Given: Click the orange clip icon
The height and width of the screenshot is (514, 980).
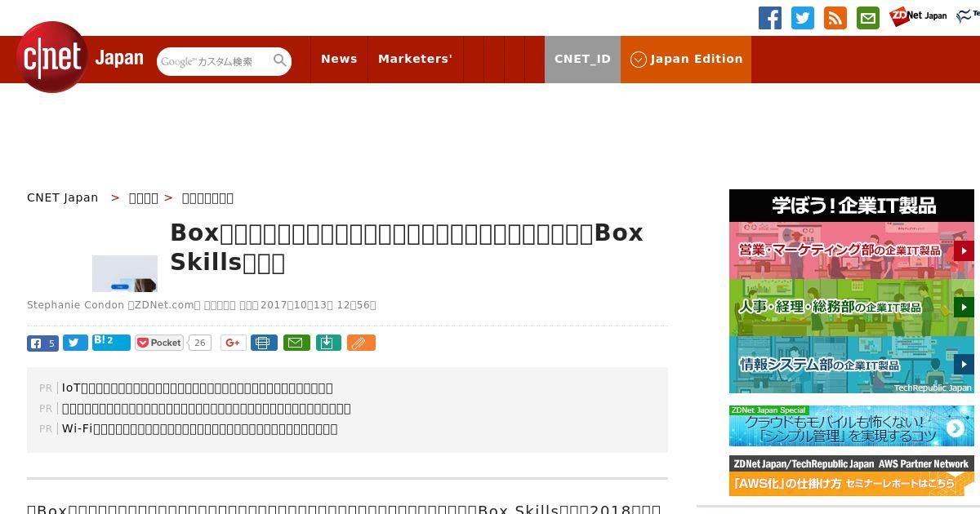Looking at the screenshot, I should tap(361, 343).
